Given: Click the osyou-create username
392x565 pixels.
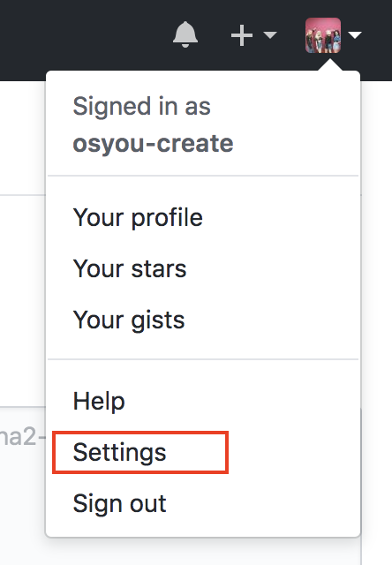Looking at the screenshot, I should tap(153, 143).
